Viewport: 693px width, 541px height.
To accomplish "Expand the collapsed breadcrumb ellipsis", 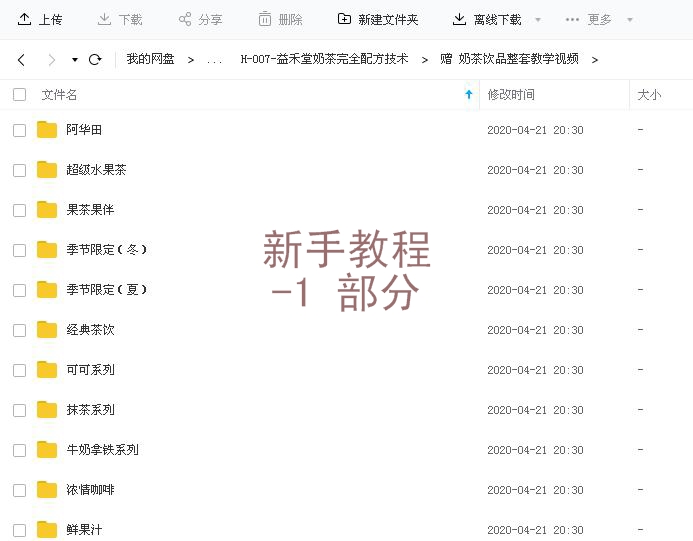I will point(214,61).
